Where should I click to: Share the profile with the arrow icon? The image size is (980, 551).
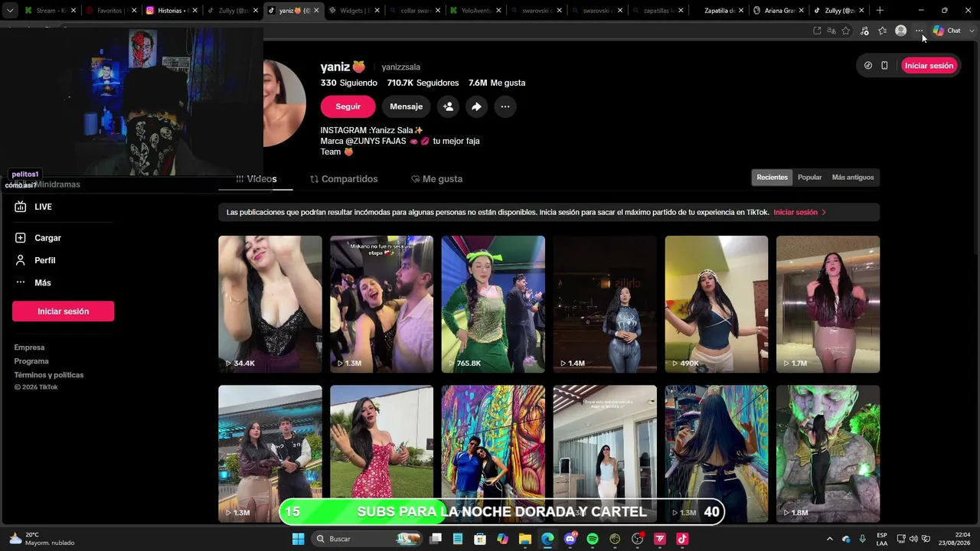pyautogui.click(x=476, y=106)
